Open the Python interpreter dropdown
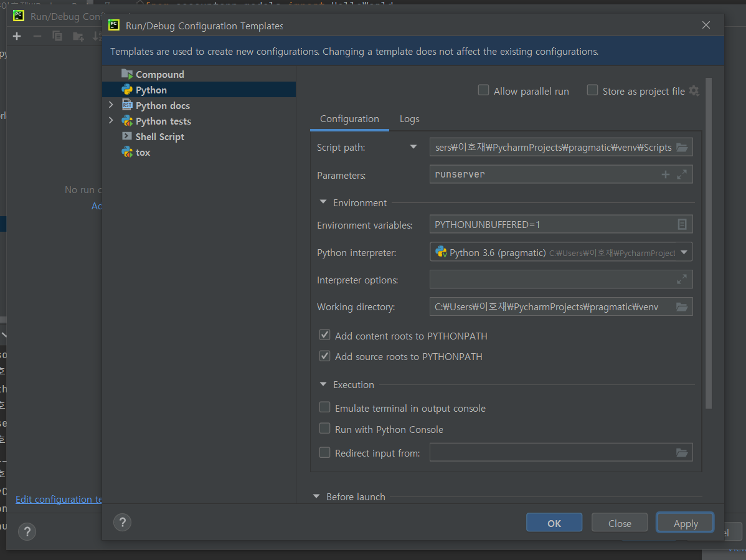The image size is (746, 560). pyautogui.click(x=684, y=252)
